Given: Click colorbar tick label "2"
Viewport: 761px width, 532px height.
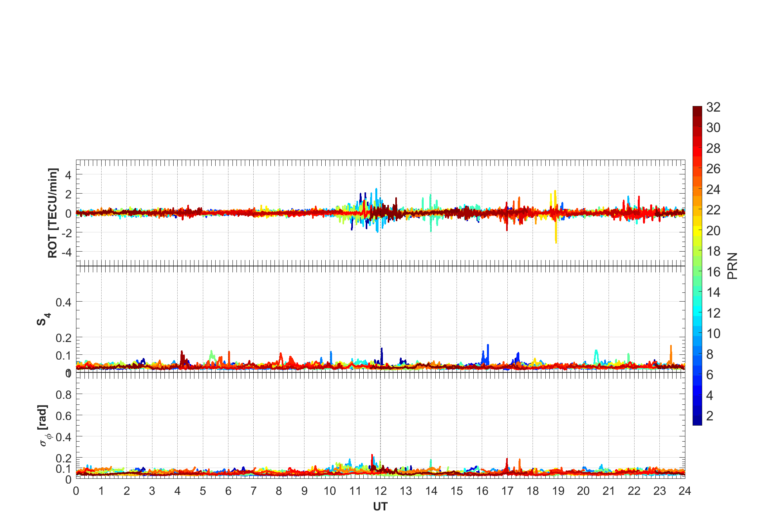Looking at the screenshot, I should (x=710, y=416).
